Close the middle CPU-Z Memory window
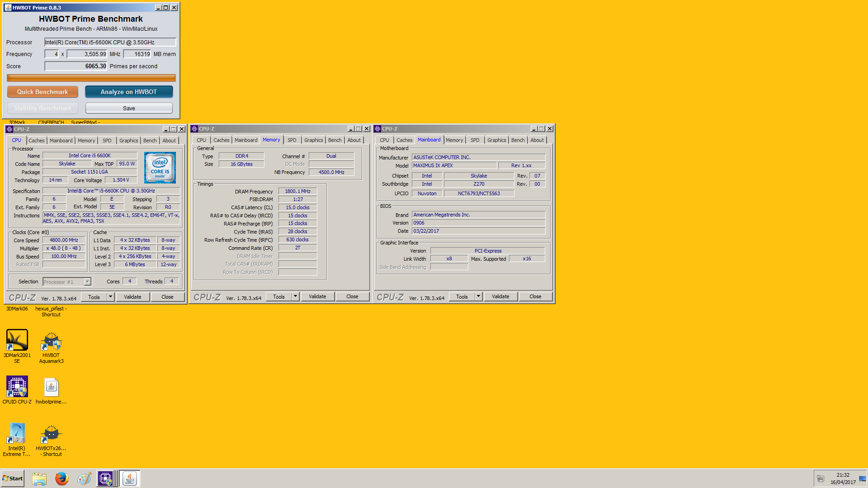Viewport: 868px width, 488px height. [x=367, y=129]
